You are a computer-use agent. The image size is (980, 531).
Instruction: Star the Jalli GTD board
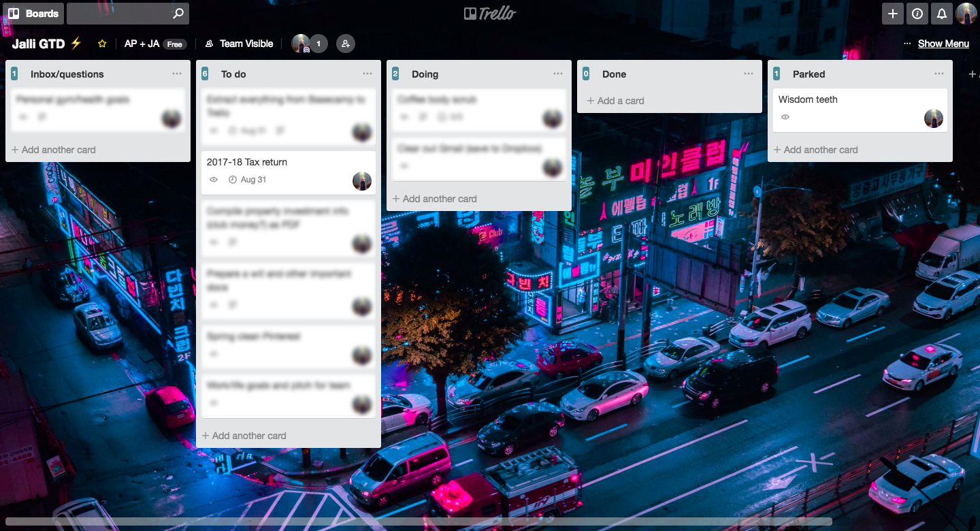click(102, 43)
